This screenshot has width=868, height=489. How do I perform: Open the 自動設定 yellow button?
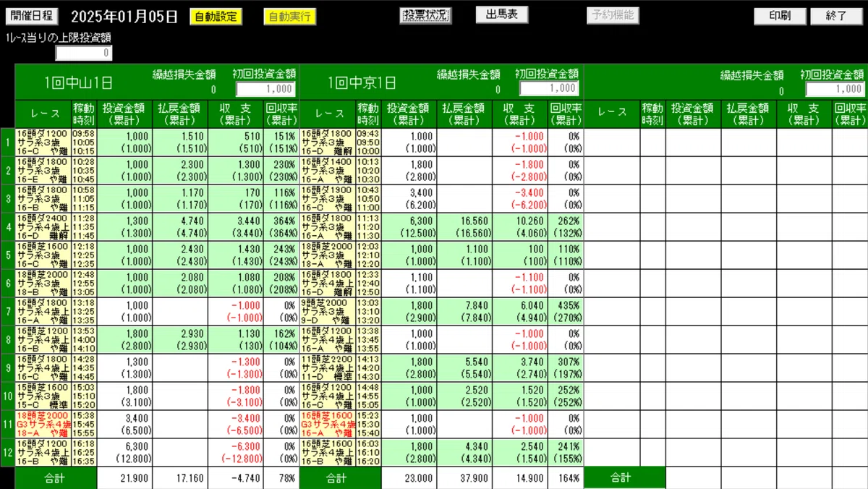216,16
